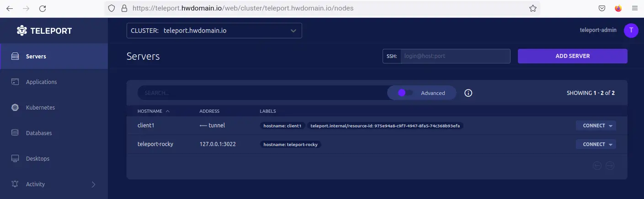Click the tunnel arrow for client1
Screen dimensions: 644x199
point(203,125)
